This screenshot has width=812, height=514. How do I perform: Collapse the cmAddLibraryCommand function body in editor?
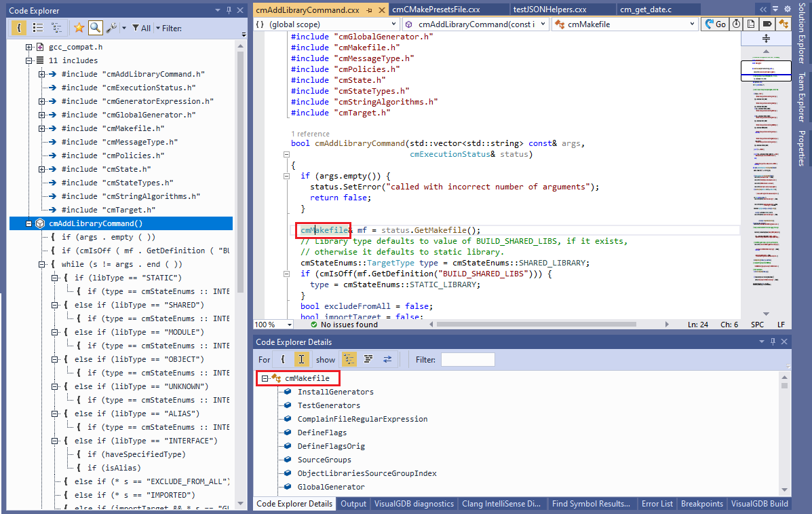(286, 154)
